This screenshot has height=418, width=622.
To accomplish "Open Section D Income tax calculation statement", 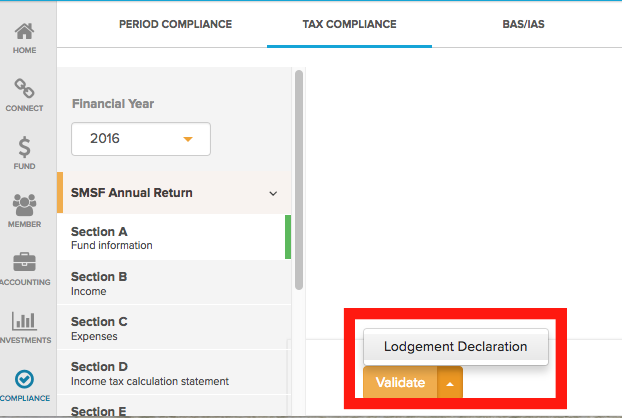I will coord(174,373).
